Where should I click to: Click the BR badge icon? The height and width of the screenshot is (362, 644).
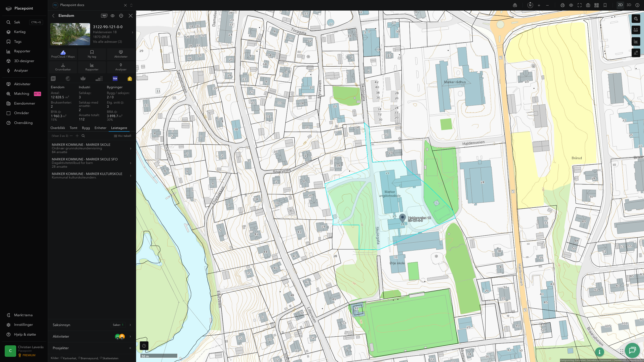[53, 79]
